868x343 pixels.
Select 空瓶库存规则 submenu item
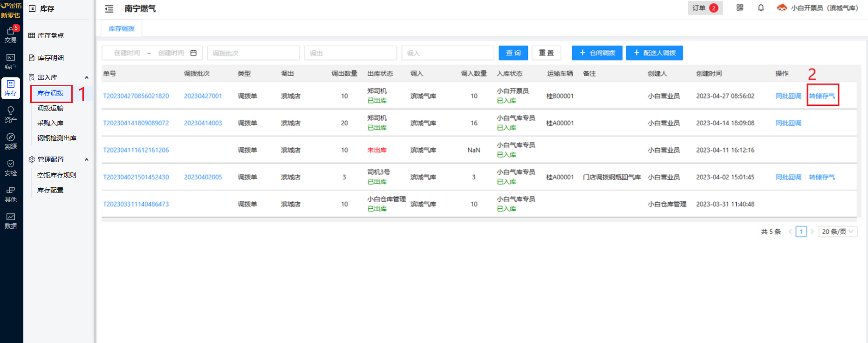point(57,175)
